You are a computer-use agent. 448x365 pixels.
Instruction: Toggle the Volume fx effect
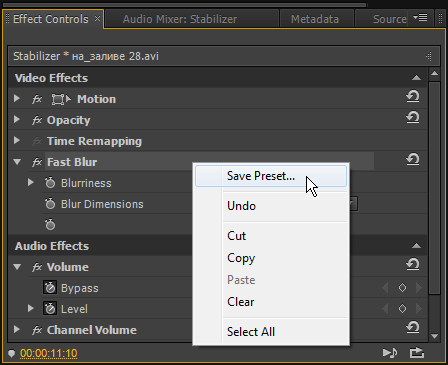point(37,267)
